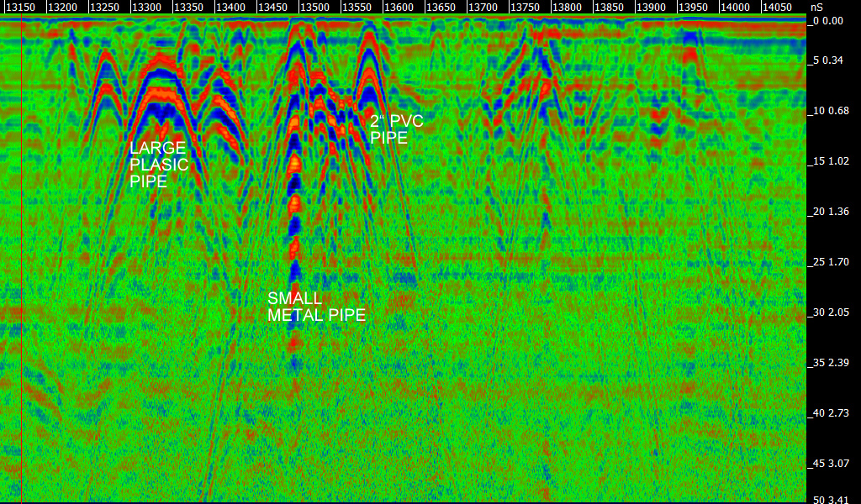Pick the 13750 marker on the horizontal ruler
Screen dimensions: 861x504
[525, 7]
